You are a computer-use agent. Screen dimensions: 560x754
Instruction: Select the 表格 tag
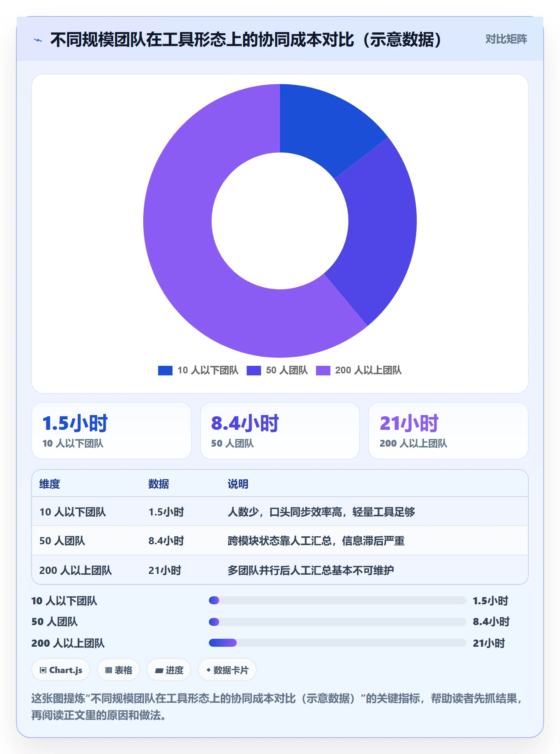click(118, 670)
